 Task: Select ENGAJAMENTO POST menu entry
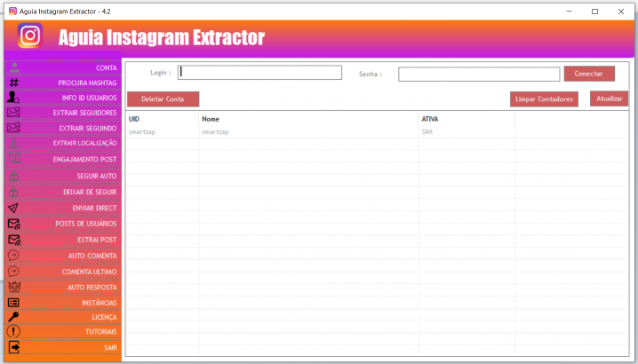(x=63, y=160)
